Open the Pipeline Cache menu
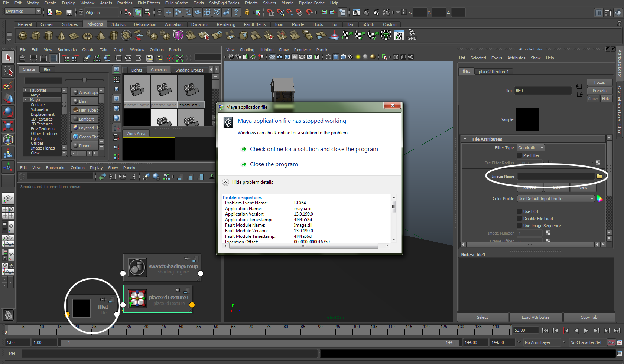This screenshot has width=624, height=364. (x=312, y=3)
